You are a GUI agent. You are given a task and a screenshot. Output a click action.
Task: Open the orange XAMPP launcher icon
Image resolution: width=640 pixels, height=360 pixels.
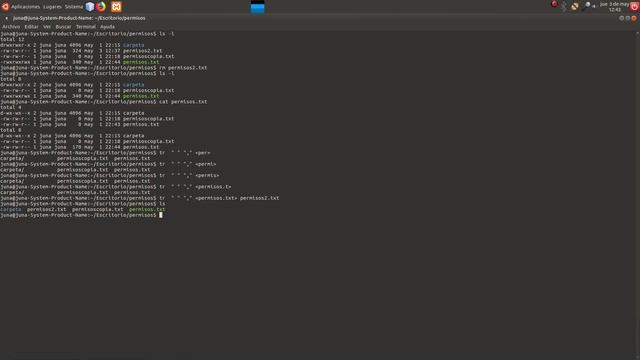pyautogui.click(x=116, y=7)
